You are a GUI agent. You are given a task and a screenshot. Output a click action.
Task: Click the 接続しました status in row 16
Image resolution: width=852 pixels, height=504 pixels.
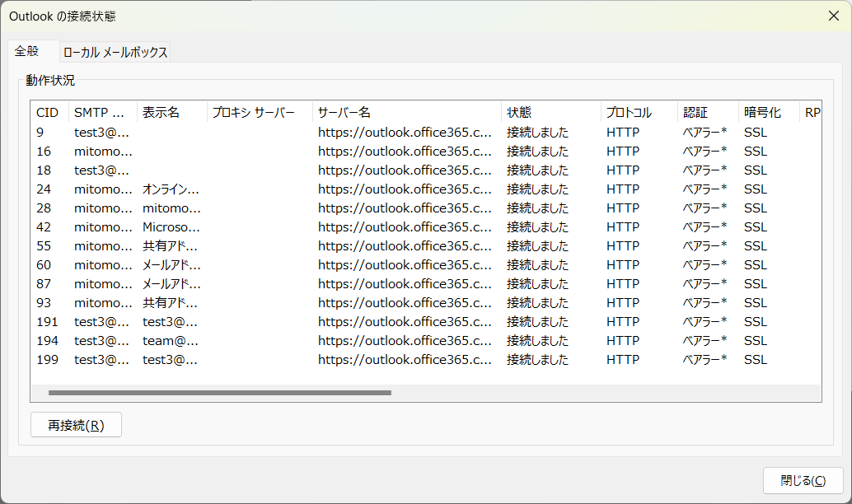(x=537, y=151)
